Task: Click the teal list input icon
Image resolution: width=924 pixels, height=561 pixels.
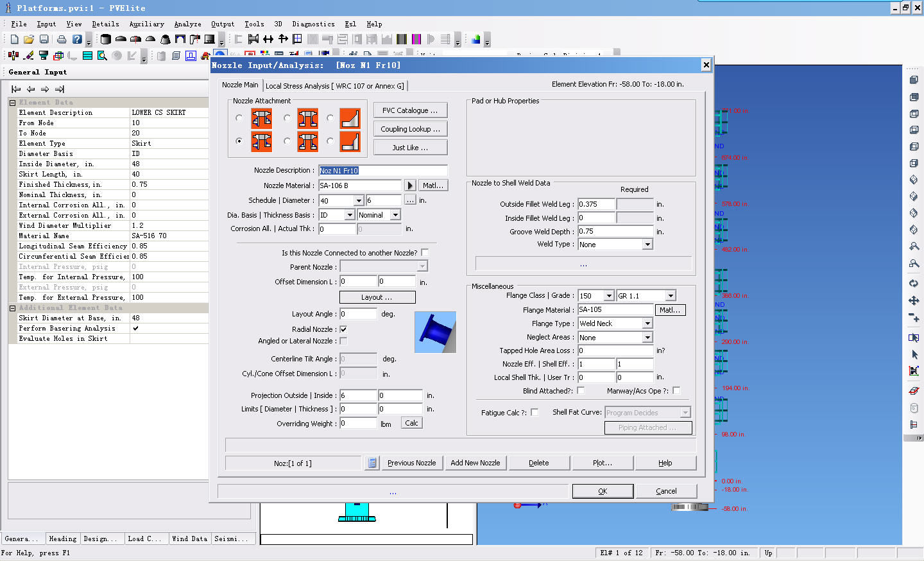Action: (87, 56)
